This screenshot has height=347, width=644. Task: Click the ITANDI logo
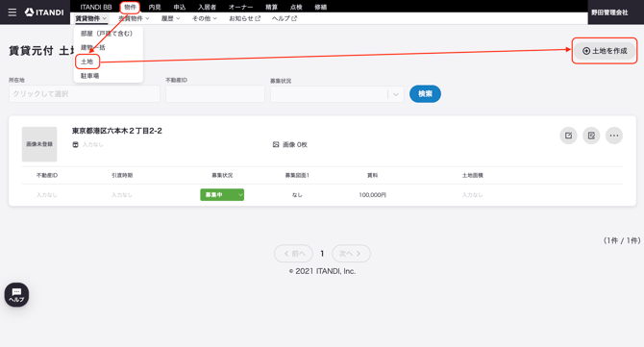44,12
